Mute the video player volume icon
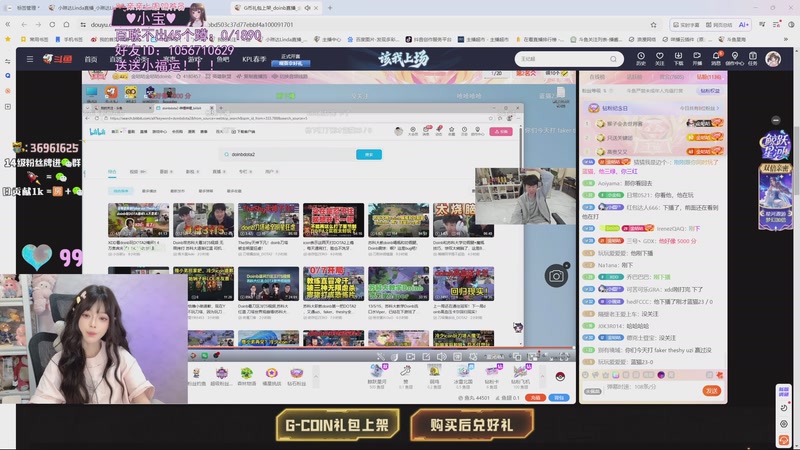 441,357
